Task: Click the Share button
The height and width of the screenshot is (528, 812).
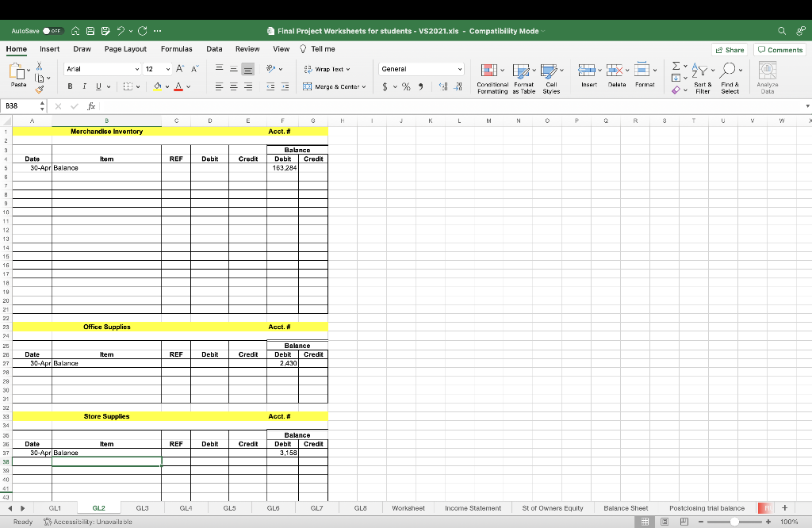Action: click(730, 50)
